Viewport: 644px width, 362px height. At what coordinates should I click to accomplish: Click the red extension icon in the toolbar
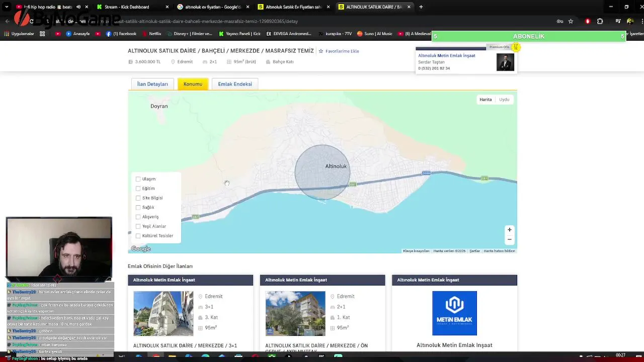click(588, 21)
